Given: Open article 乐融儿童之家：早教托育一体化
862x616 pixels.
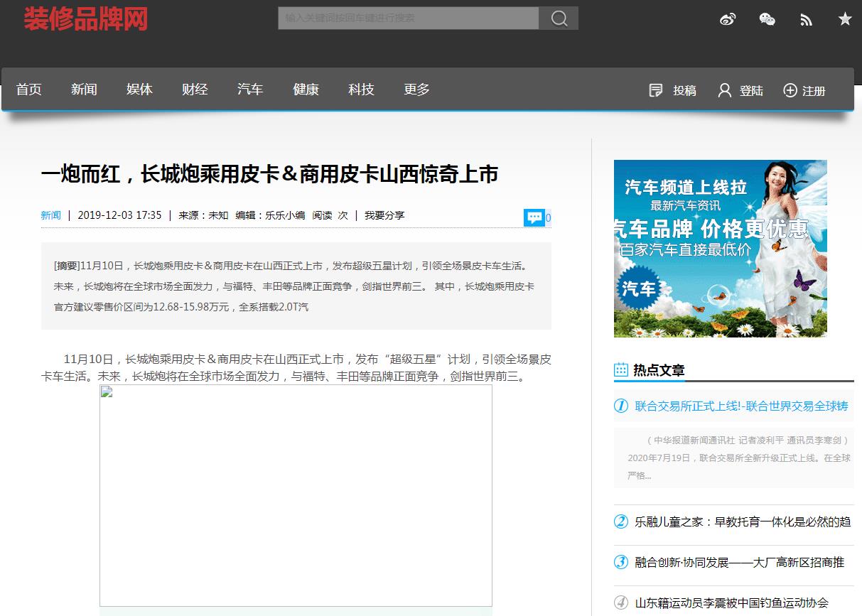Looking at the screenshot, I should (743, 522).
